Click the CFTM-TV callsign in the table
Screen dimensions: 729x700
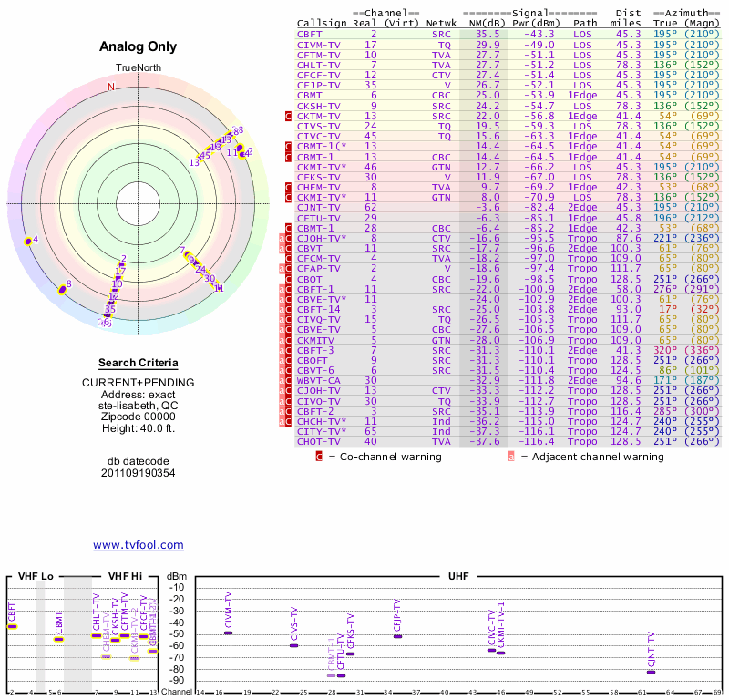click(319, 54)
